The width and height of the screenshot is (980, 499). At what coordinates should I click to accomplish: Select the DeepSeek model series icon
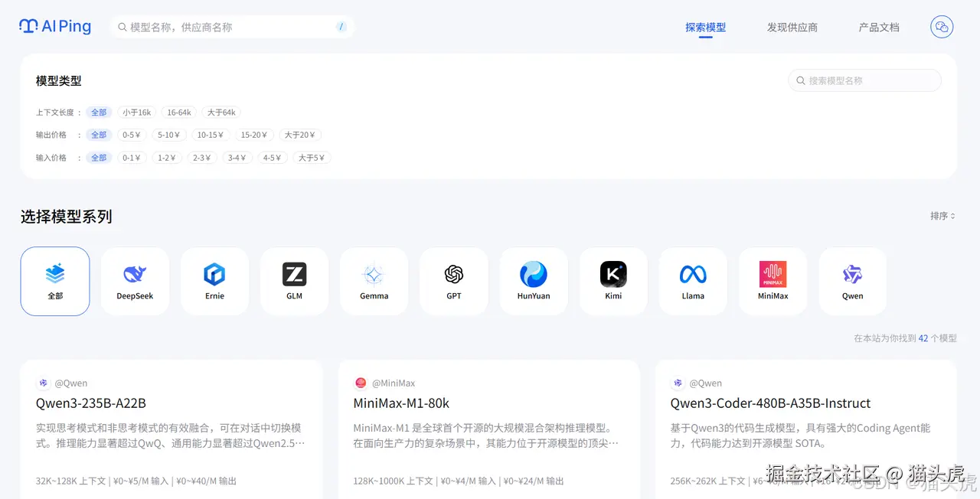tap(135, 281)
